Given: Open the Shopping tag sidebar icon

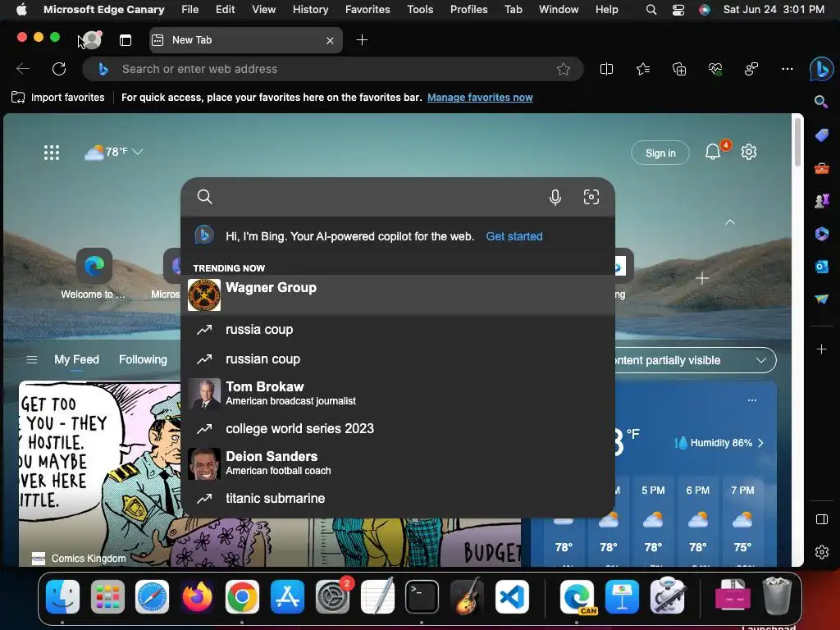Looking at the screenshot, I should 821,135.
